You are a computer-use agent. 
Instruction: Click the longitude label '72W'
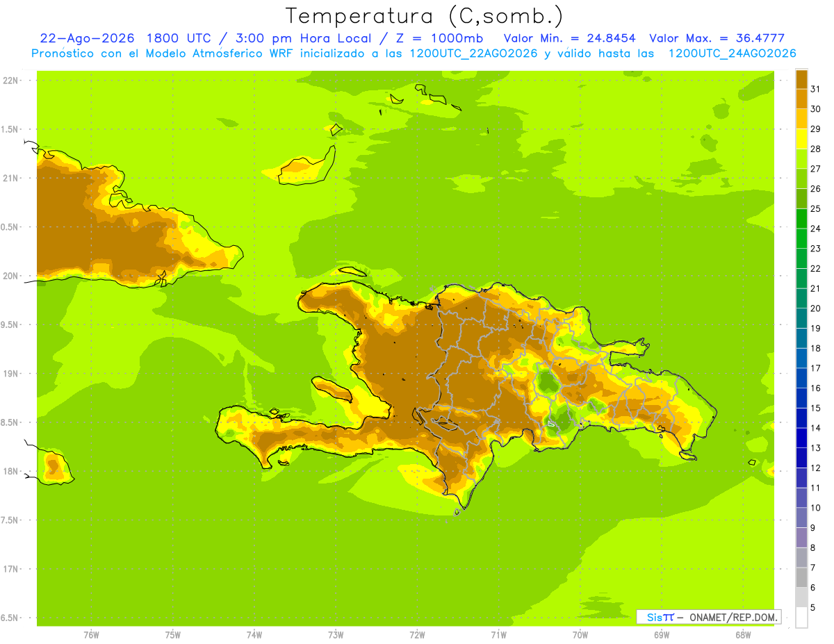(x=417, y=635)
